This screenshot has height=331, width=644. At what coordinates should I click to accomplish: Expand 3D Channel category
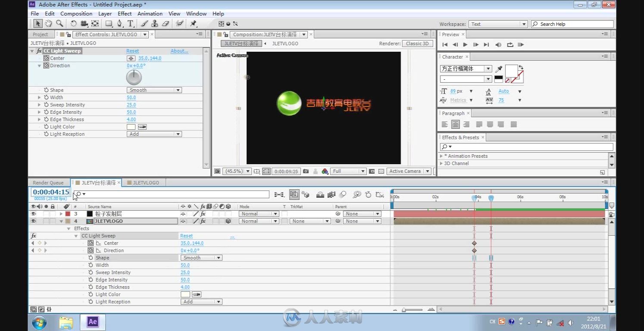[441, 163]
